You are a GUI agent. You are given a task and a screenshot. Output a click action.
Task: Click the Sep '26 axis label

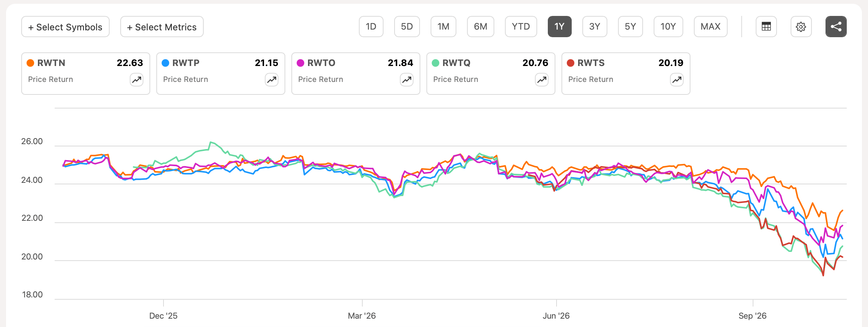[x=753, y=316]
